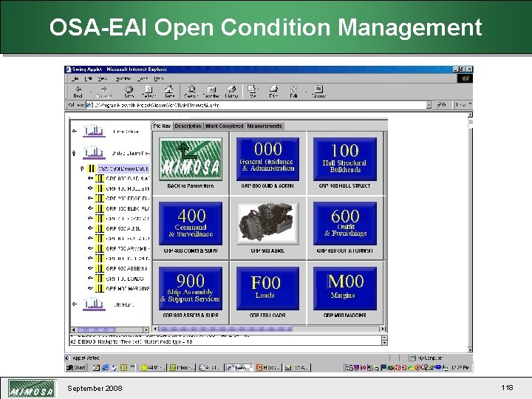Switch to the Inbox taskbar button
Screen dimensions: 532x399
[182, 367]
